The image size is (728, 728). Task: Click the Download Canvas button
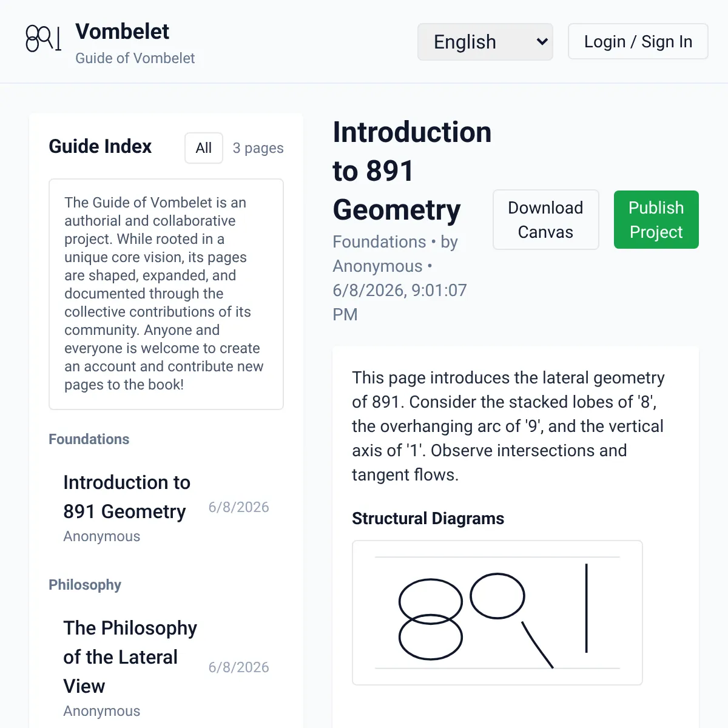click(545, 220)
